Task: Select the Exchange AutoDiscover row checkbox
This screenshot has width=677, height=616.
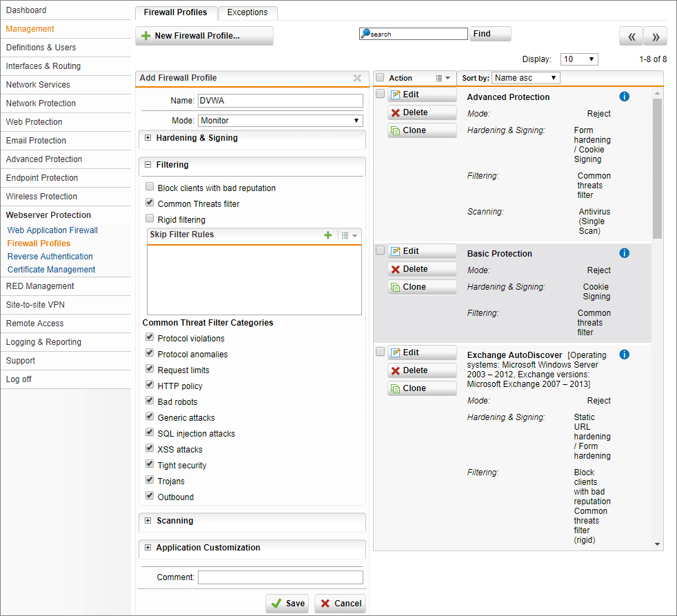Action: point(380,352)
